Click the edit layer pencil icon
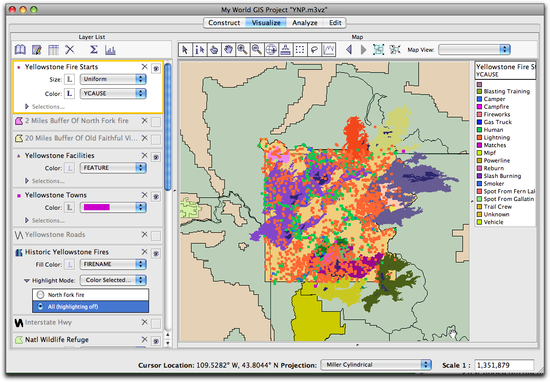The width and height of the screenshot is (550, 382). (36, 49)
